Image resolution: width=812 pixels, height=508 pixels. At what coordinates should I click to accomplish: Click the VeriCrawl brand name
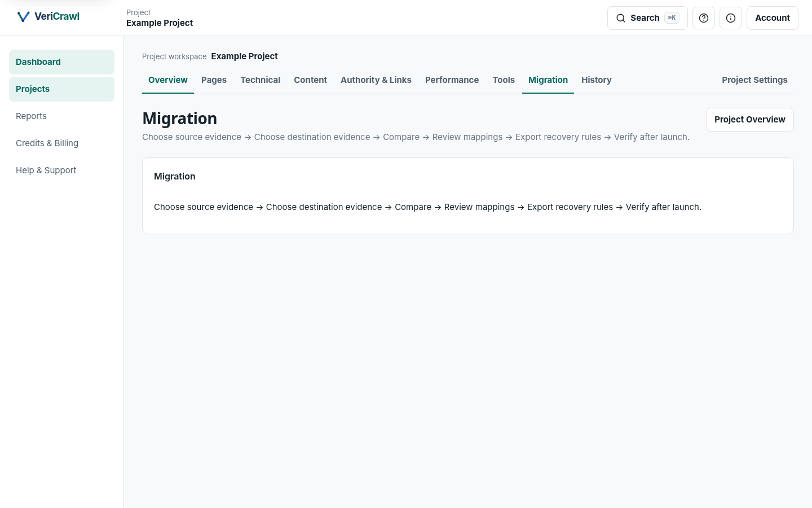(57, 16)
